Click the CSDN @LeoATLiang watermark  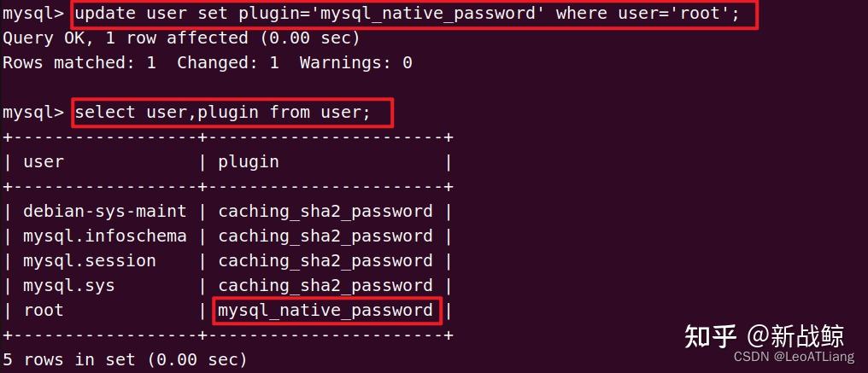pyautogui.click(x=795, y=357)
